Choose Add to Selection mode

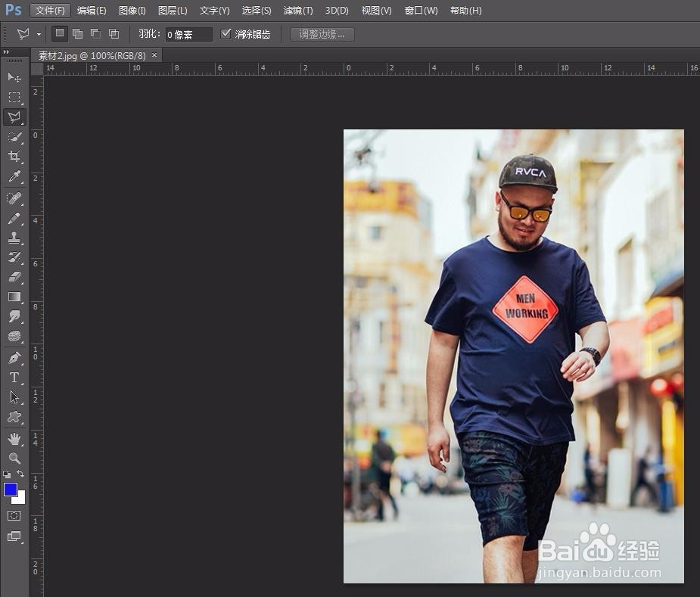[77, 33]
